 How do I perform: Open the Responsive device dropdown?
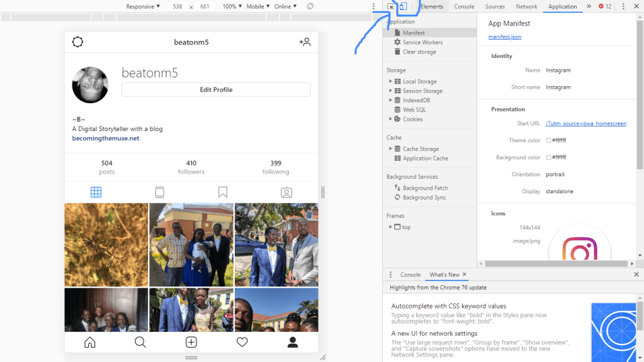pos(143,6)
